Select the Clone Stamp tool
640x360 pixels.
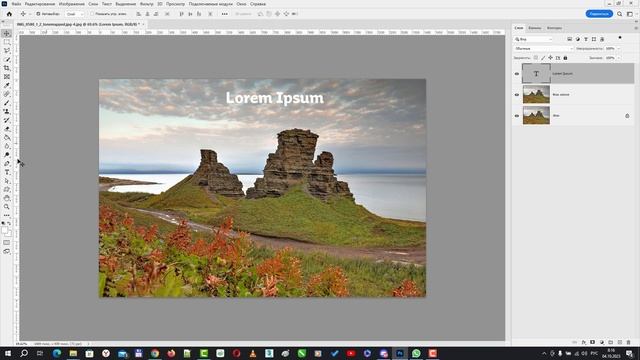[x=7, y=111]
